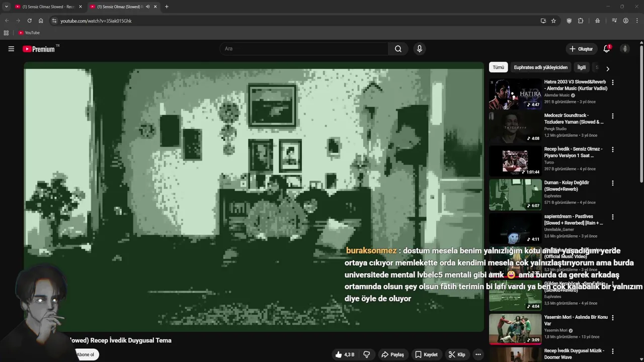This screenshot has width=644, height=362.
Task: Open Alemdar Music channel name
Action: [557, 95]
